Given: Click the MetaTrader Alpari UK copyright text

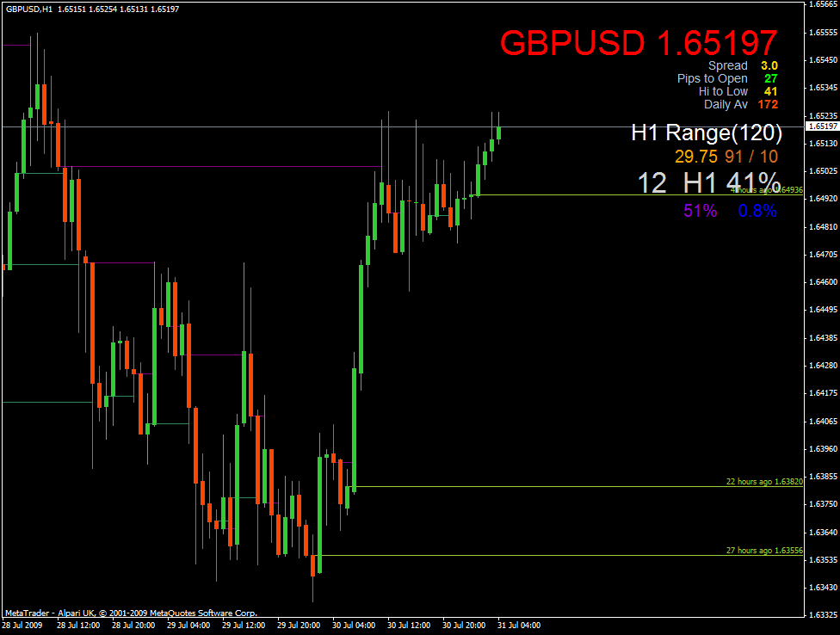Looking at the screenshot, I should [131, 613].
